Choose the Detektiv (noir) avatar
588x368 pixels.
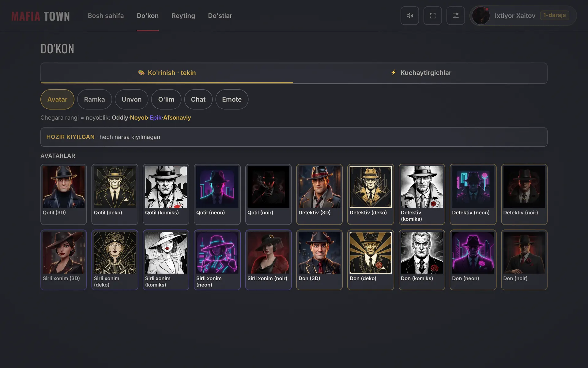click(524, 194)
